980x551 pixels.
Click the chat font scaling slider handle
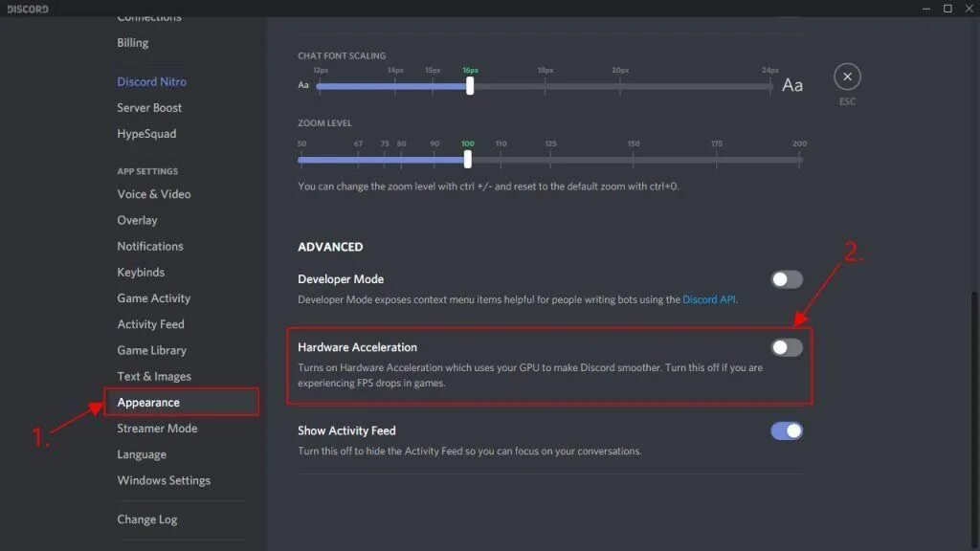(470, 85)
